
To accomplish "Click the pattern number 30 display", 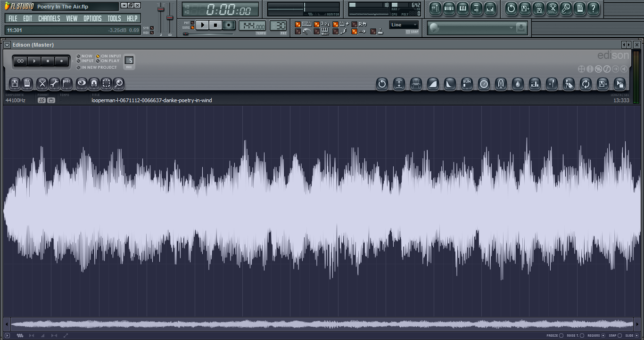I will tap(279, 26).
